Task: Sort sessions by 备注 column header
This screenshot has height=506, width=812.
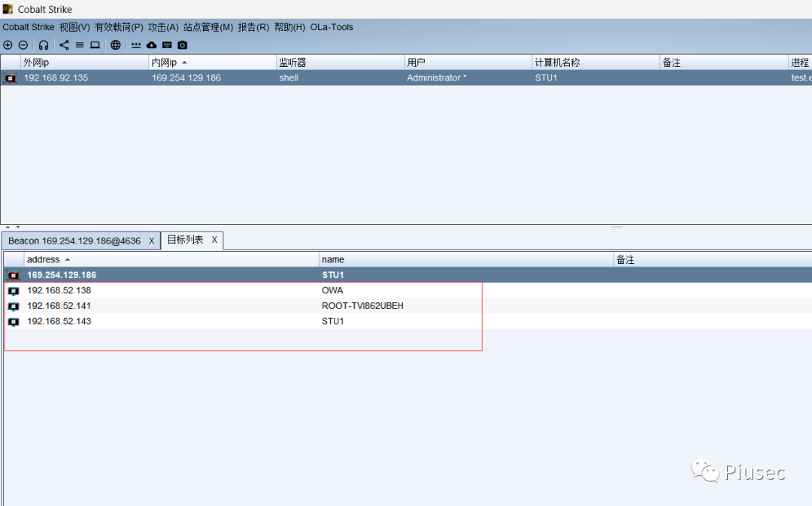Action: point(724,62)
